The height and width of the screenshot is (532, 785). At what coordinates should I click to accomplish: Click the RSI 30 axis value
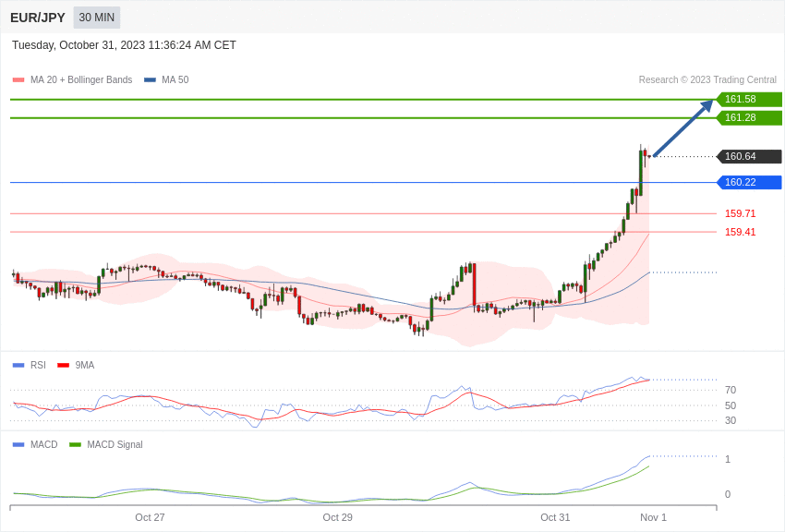731,420
